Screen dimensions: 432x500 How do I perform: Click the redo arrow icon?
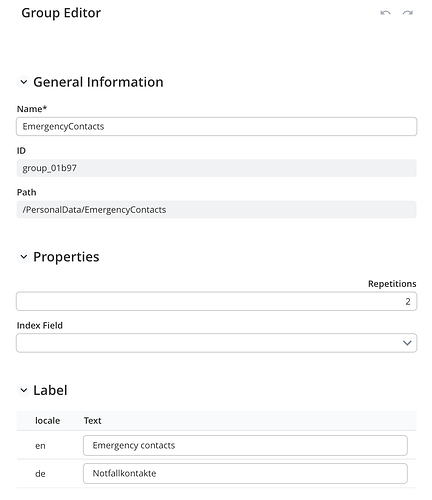[408, 13]
